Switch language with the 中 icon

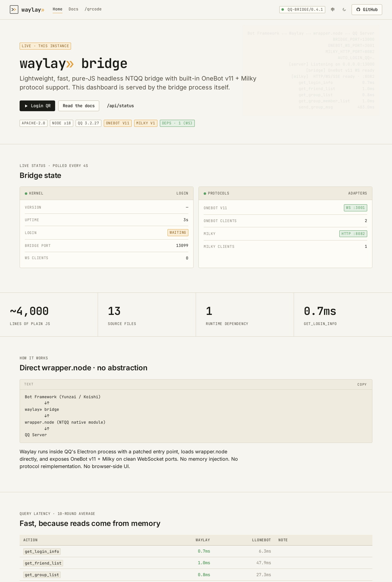pyautogui.click(x=333, y=9)
